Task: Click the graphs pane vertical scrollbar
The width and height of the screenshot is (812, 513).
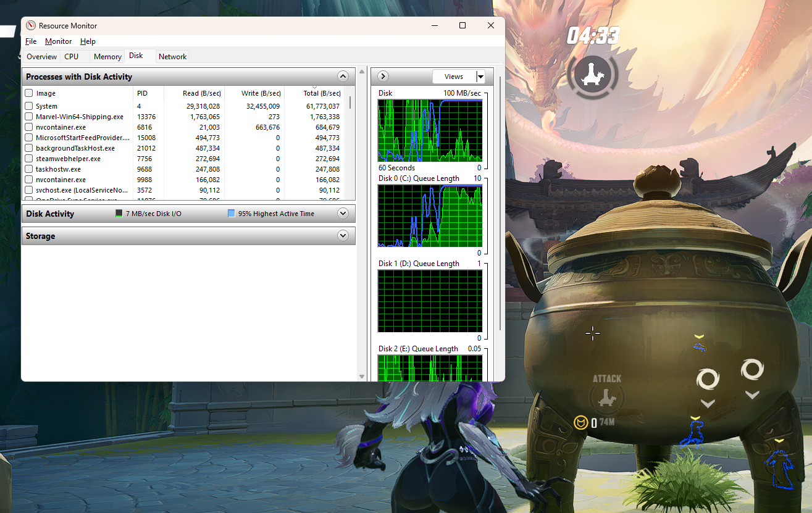Action: [x=500, y=204]
